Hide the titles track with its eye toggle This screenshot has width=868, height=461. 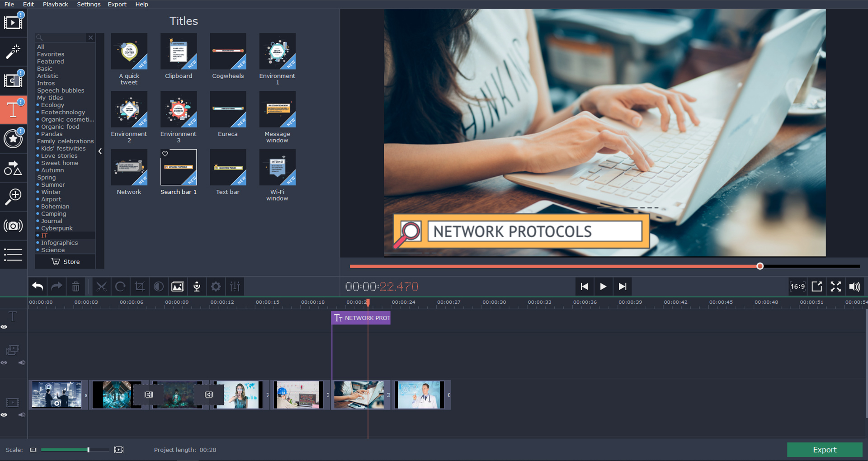(x=5, y=327)
